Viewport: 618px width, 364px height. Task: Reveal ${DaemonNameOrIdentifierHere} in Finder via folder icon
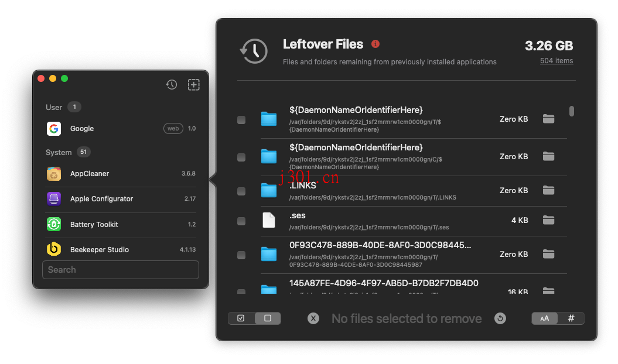coord(548,119)
